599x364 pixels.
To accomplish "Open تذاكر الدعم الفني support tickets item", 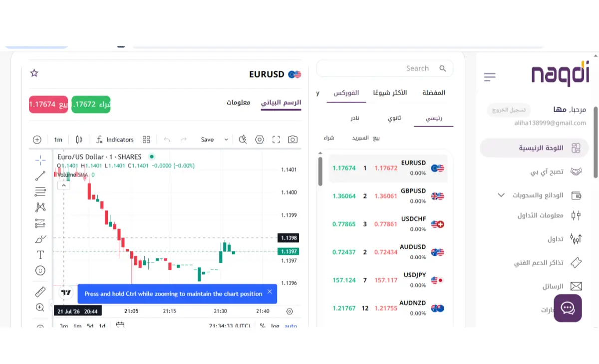I will tap(548, 262).
